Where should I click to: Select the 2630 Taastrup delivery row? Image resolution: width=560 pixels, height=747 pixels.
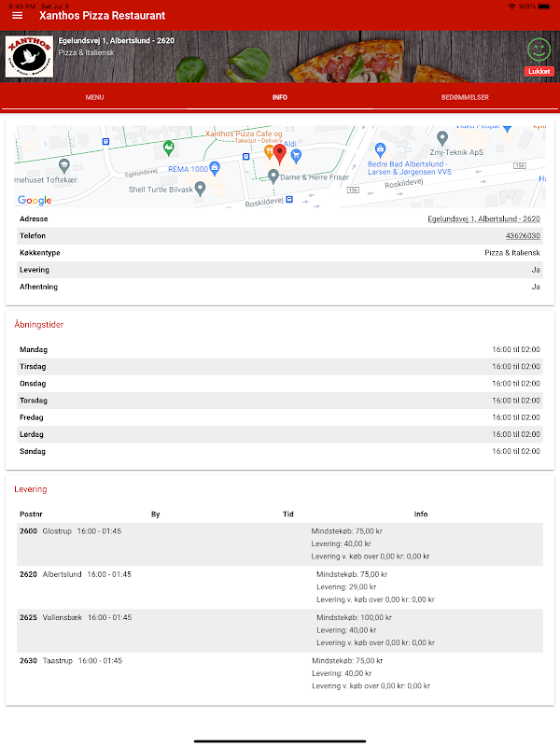[x=280, y=673]
